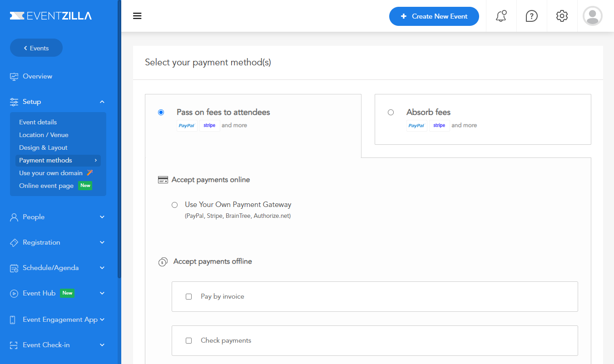Open Use your own domain
614x364 pixels.
click(x=51, y=173)
